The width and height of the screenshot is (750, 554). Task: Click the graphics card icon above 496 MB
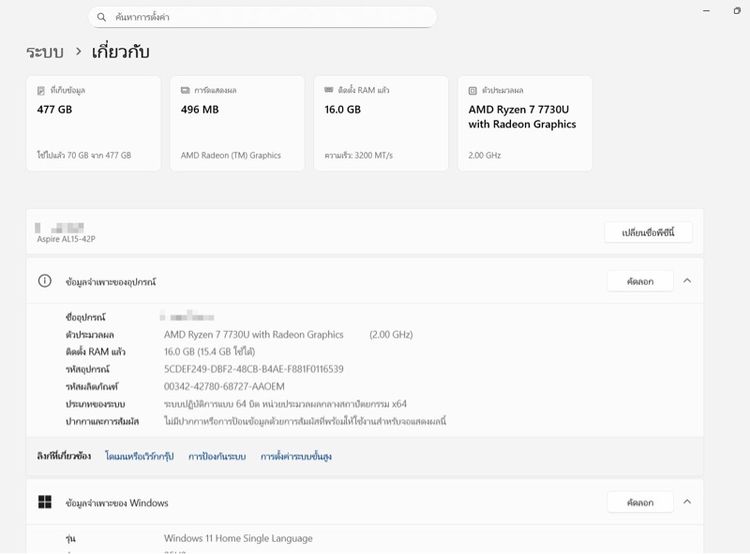click(185, 90)
